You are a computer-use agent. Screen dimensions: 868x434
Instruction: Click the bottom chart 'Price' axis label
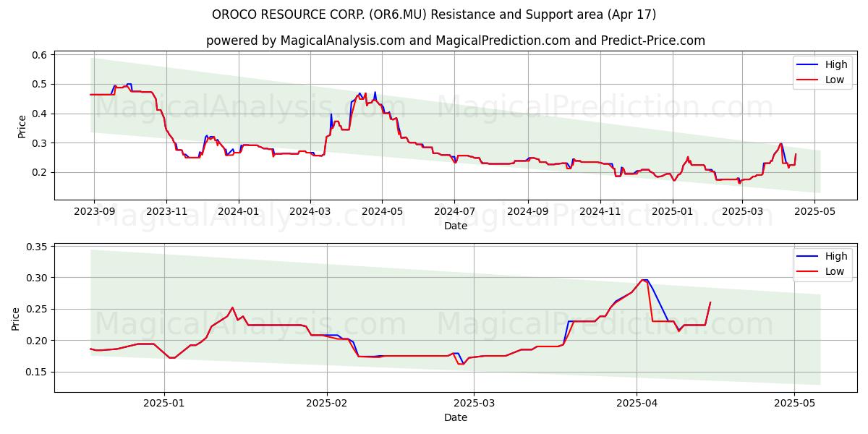17,318
